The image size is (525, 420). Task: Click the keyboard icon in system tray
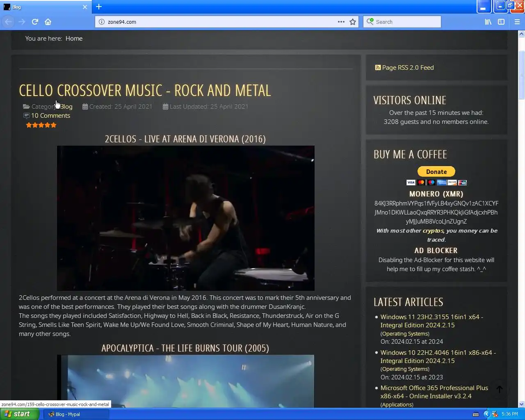coord(476,414)
